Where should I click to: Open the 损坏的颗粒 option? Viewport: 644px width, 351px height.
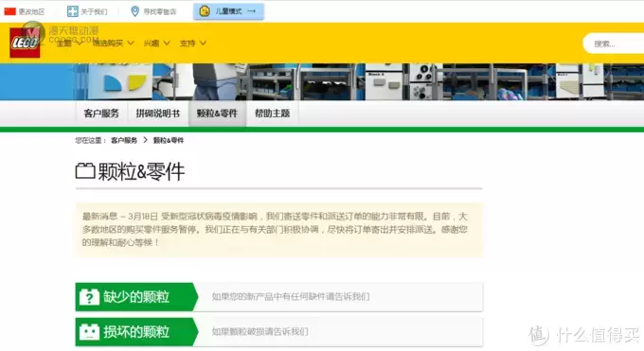point(278,332)
